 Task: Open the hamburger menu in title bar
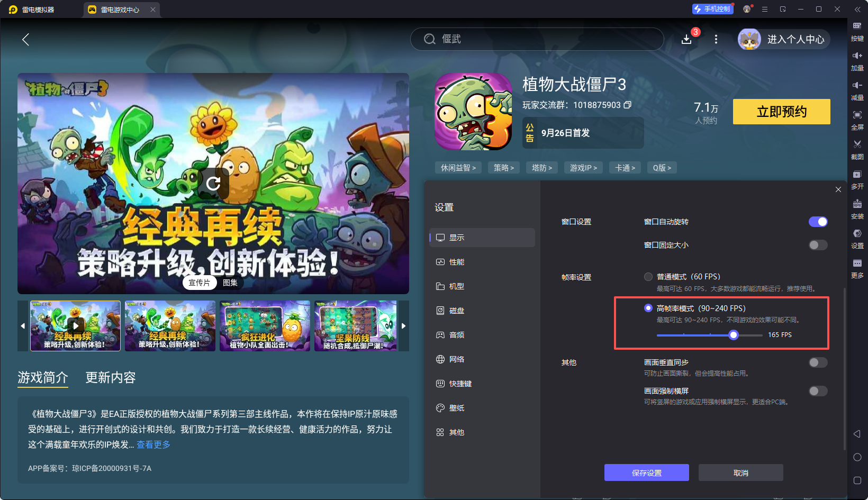[765, 9]
